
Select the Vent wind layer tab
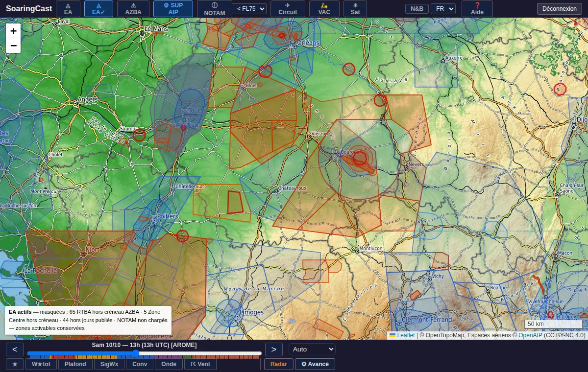(200, 364)
